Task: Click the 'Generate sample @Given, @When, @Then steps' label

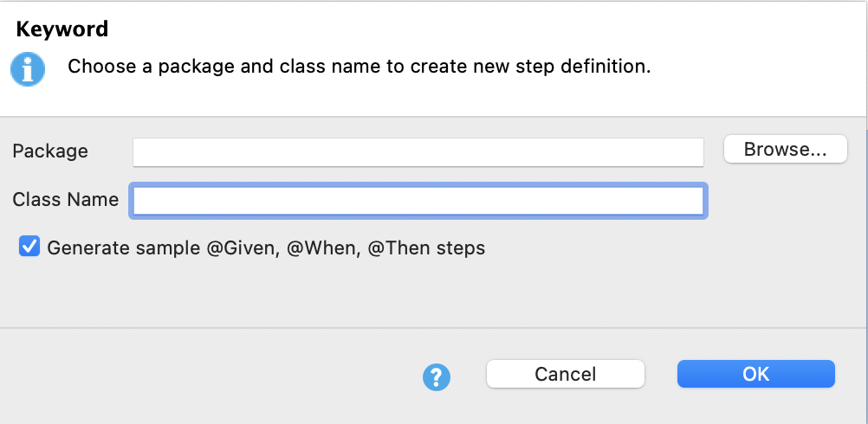Action: point(266,248)
